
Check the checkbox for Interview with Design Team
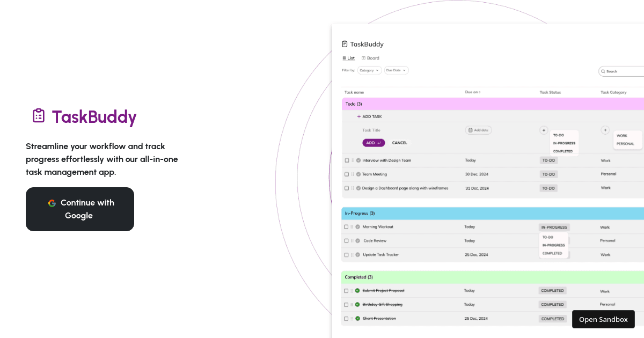pos(346,160)
